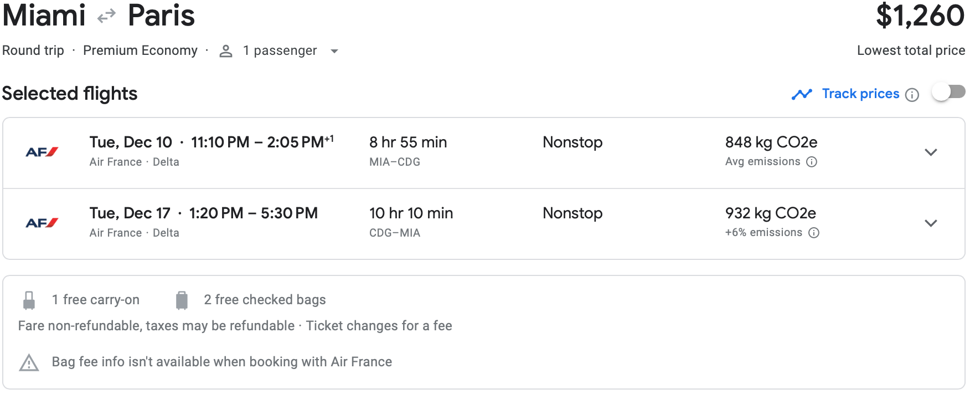Enable the Track prices toggle switch
Screen dimensions: 980x399
click(x=948, y=92)
